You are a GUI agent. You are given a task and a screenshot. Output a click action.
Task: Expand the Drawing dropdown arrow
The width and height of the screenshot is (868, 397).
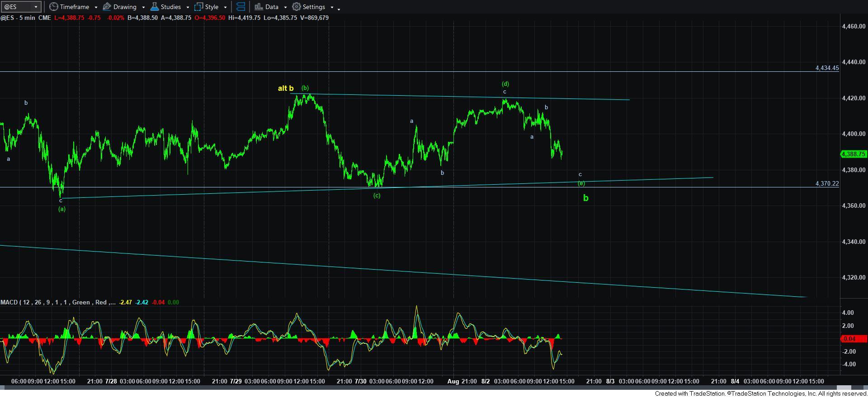click(x=143, y=7)
